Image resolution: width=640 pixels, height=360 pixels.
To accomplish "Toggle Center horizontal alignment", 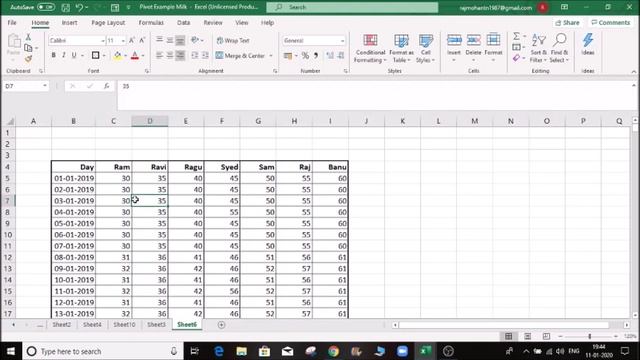I will (169, 56).
